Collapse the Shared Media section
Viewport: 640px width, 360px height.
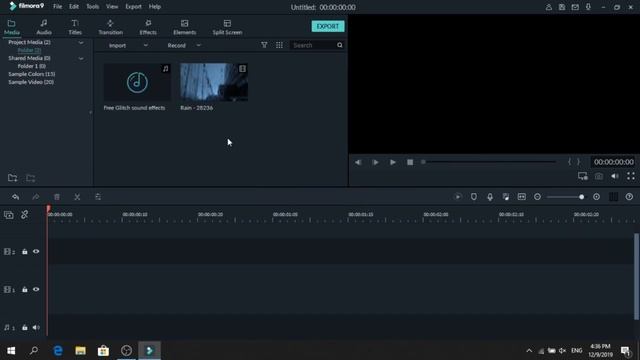point(81,58)
